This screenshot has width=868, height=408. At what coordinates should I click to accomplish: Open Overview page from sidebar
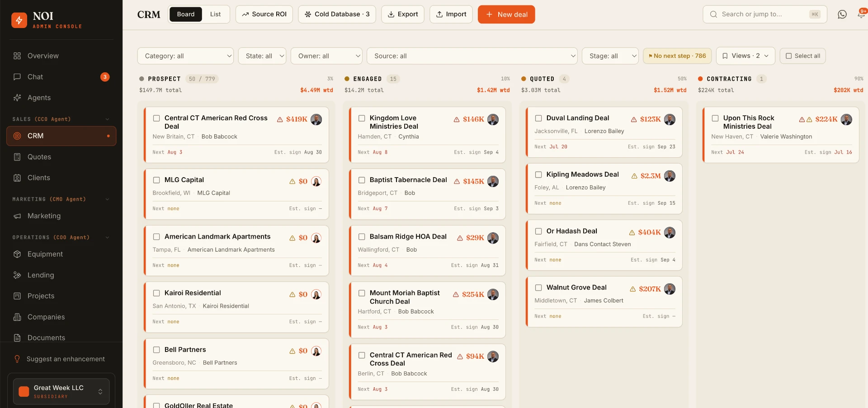[61, 56]
